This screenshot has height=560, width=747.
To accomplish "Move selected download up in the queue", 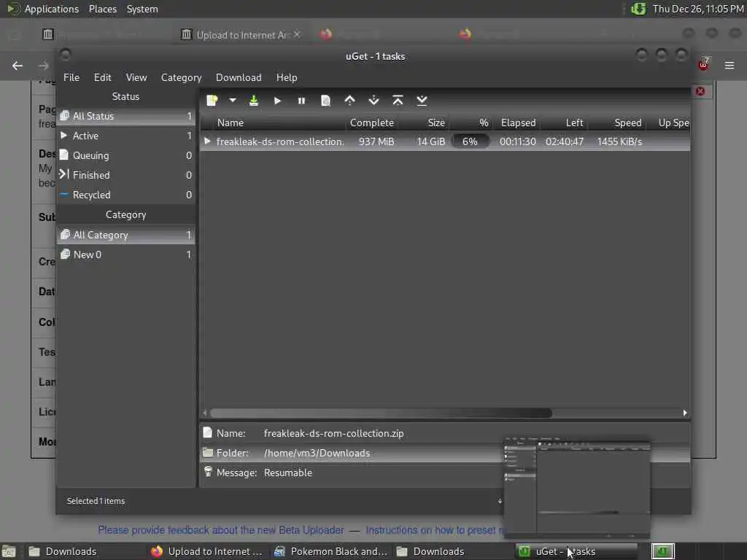I will tap(349, 101).
